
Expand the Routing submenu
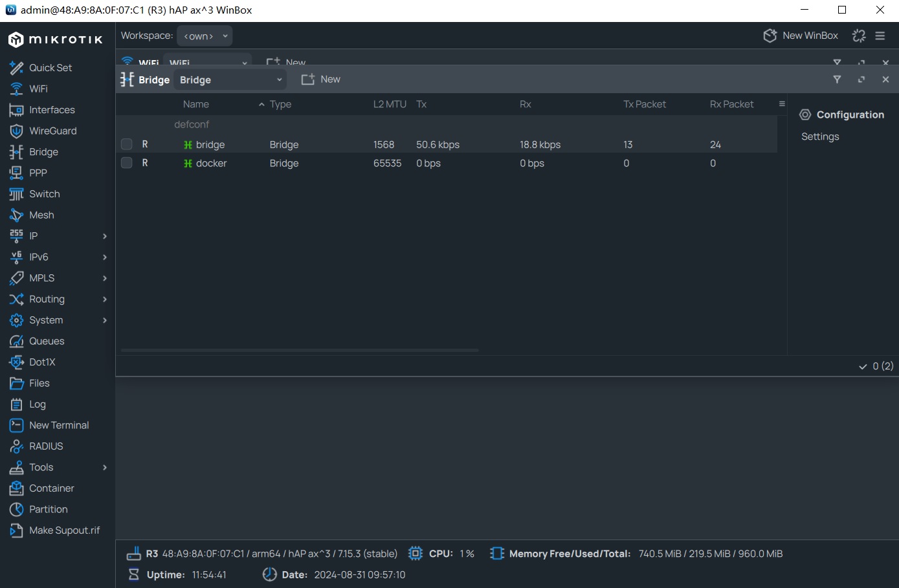pos(104,299)
